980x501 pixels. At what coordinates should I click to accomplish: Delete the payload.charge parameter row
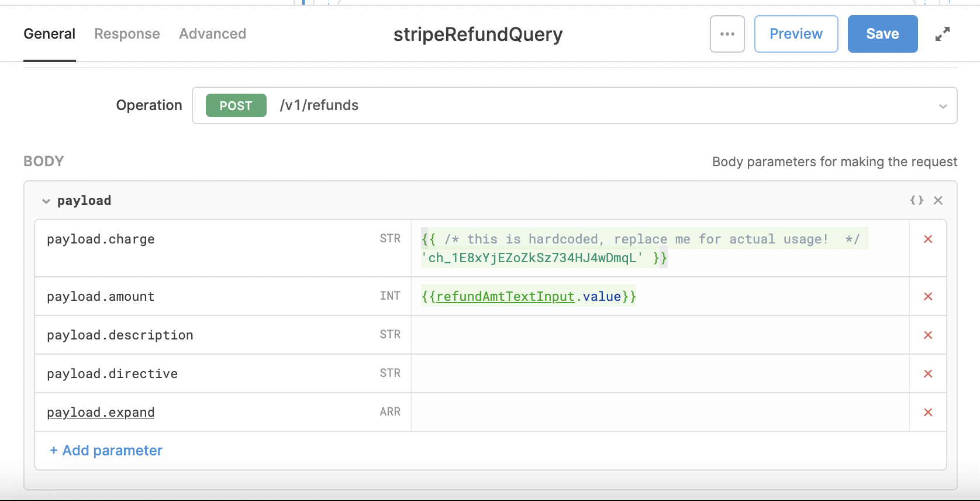(927, 239)
